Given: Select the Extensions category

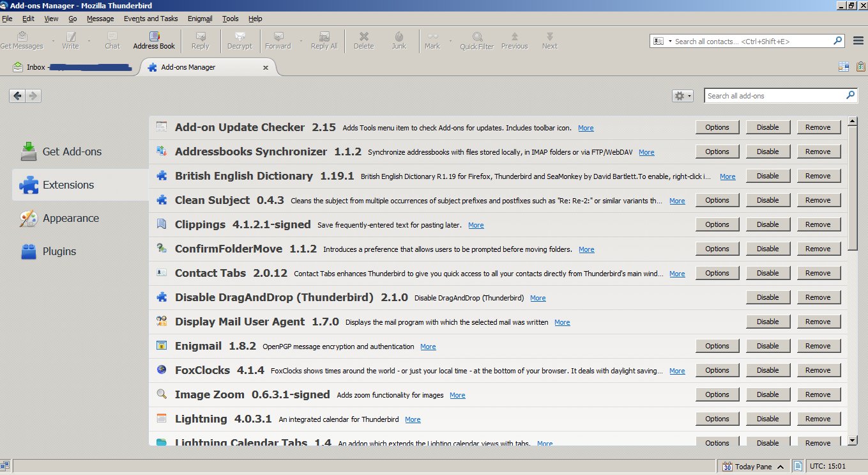Looking at the screenshot, I should coord(80,185).
